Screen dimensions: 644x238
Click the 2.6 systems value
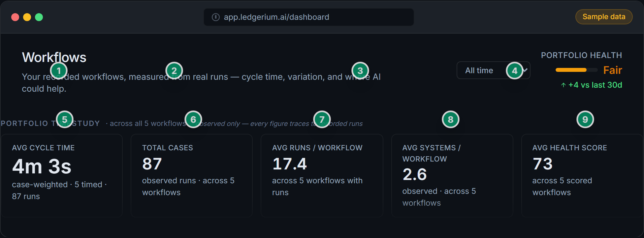pyautogui.click(x=415, y=174)
